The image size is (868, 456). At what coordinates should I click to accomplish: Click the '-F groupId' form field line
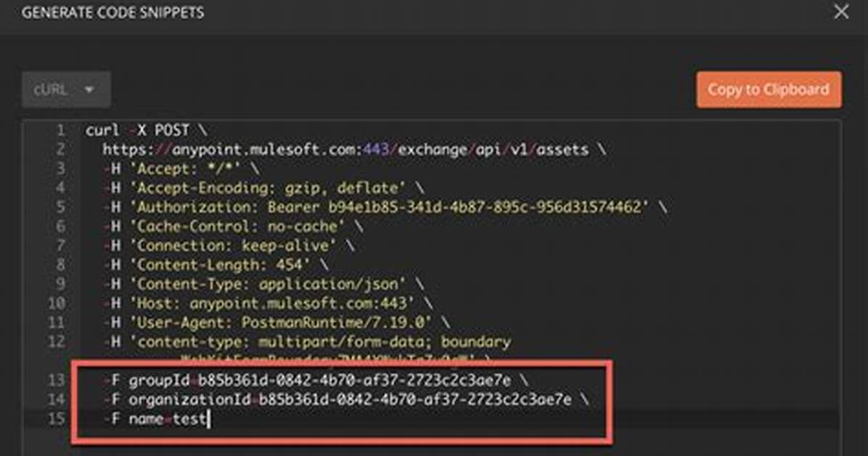[316, 380]
